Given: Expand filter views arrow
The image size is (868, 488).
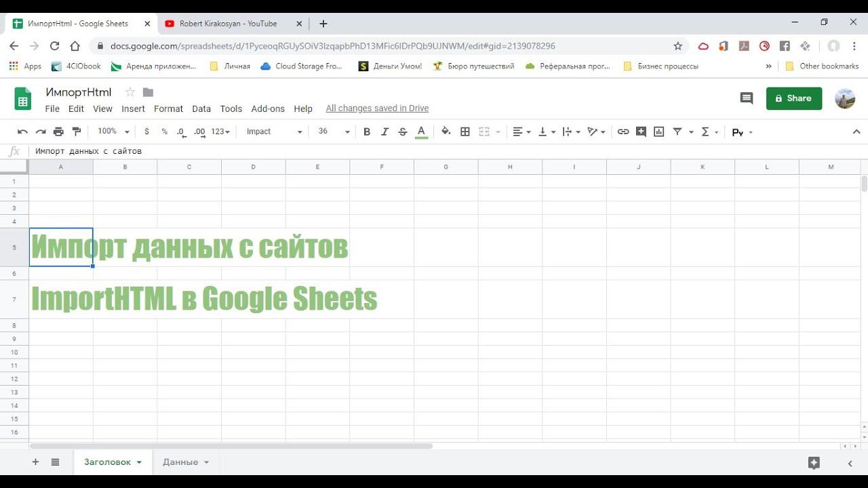Looking at the screenshot, I should pyautogui.click(x=691, y=132).
